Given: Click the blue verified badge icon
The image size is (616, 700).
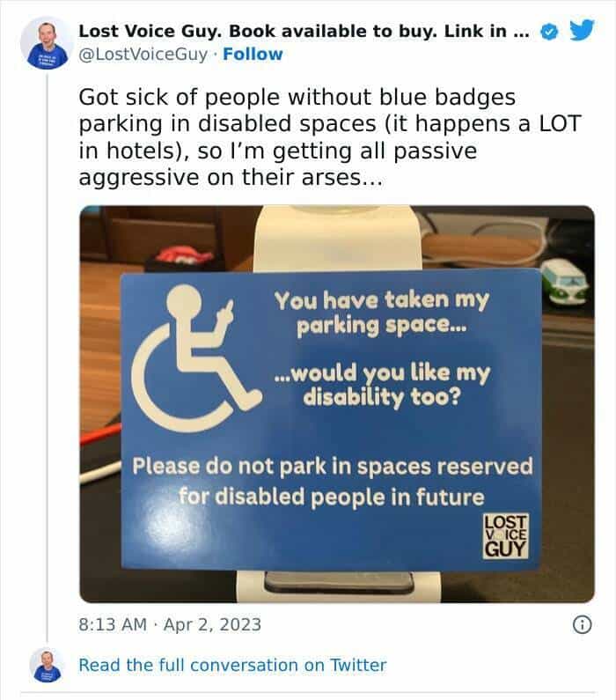Looking at the screenshot, I should [x=549, y=32].
